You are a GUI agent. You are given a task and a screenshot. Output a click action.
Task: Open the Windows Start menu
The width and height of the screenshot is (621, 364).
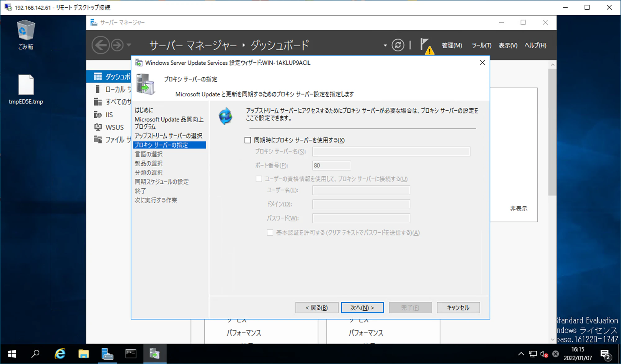[12, 354]
